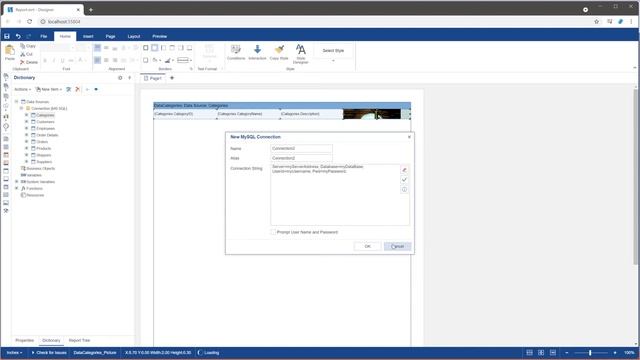Select the Orders table in Dictionary tree
Viewport: 640px width, 360px height.
click(x=40, y=142)
